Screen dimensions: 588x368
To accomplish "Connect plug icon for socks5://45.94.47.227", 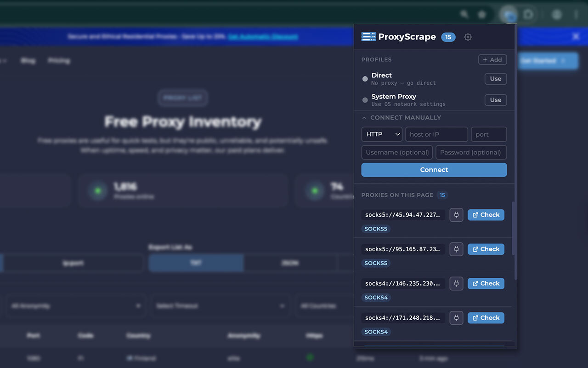I will coord(456,215).
